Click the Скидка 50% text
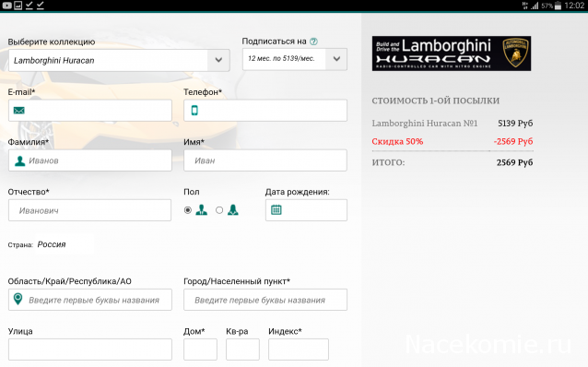588x367 pixels. (397, 141)
